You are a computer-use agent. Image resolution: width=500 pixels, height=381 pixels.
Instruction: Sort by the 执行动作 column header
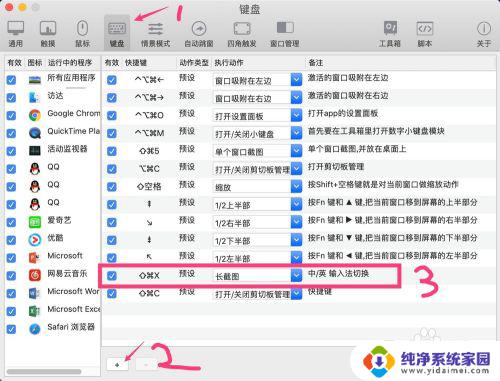click(x=229, y=63)
